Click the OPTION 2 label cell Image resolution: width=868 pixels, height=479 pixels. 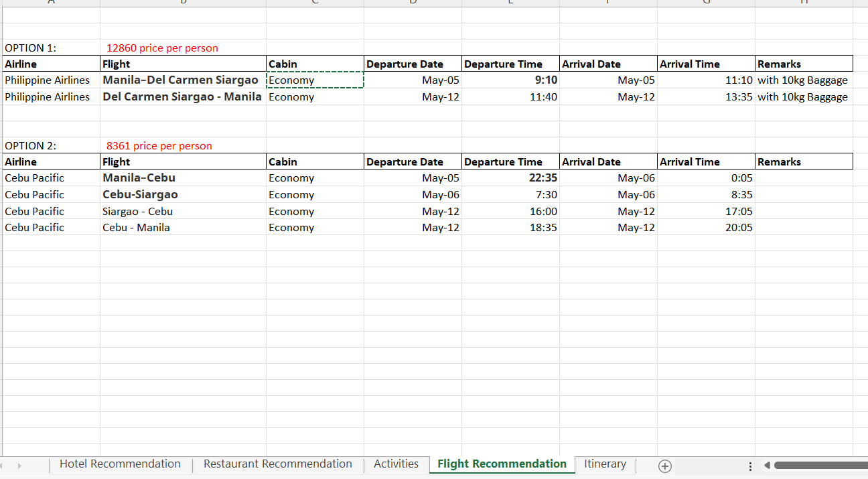pos(31,146)
